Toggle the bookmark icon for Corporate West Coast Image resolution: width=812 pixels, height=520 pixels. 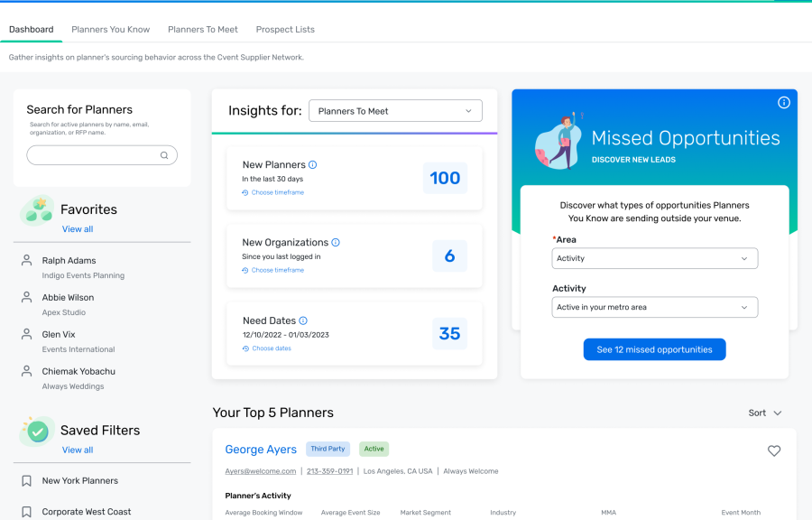[28, 510]
